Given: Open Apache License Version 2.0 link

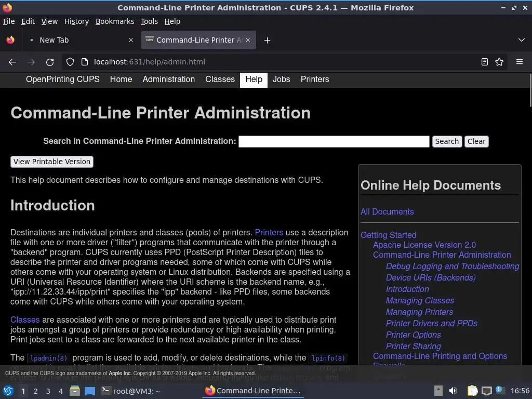Looking at the screenshot, I should click(424, 245).
